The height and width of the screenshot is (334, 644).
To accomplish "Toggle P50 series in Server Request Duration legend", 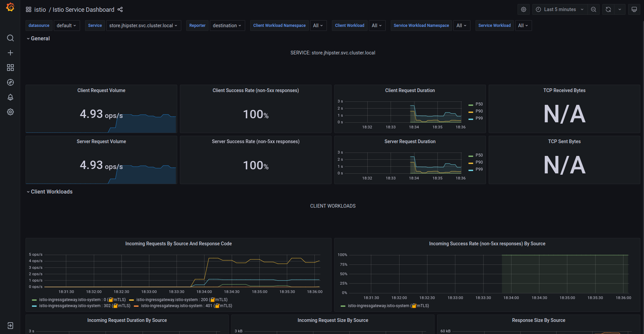I will pyautogui.click(x=479, y=155).
